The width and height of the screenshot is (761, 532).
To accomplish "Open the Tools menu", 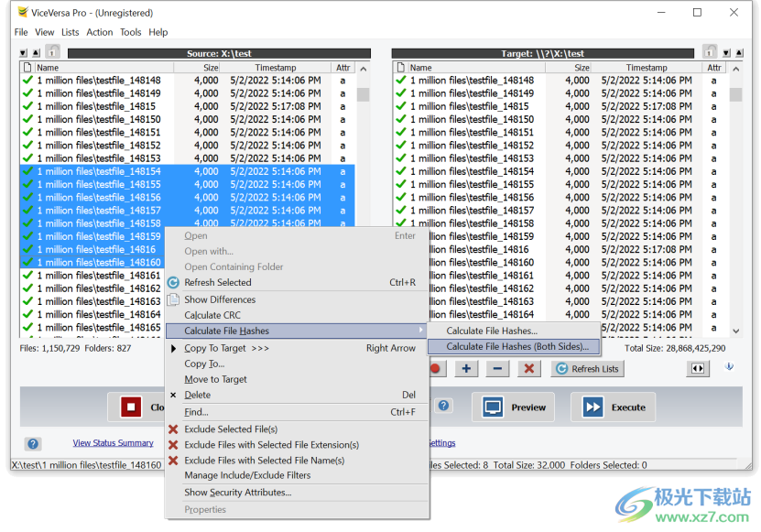I will [x=131, y=32].
